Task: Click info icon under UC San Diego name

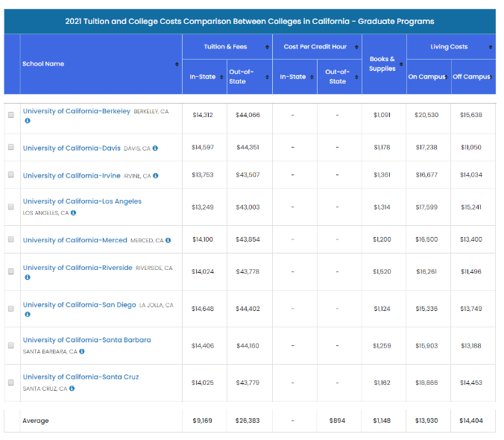Action: tap(27, 314)
